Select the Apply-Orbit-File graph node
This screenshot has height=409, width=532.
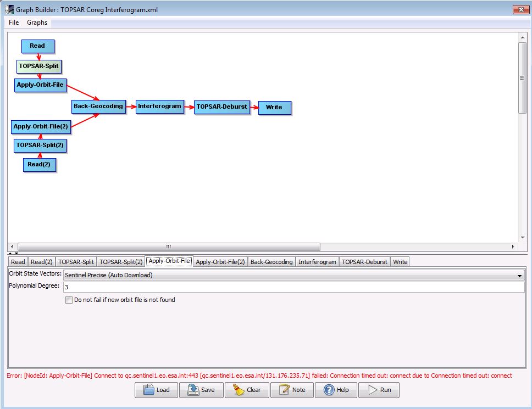[x=40, y=85]
